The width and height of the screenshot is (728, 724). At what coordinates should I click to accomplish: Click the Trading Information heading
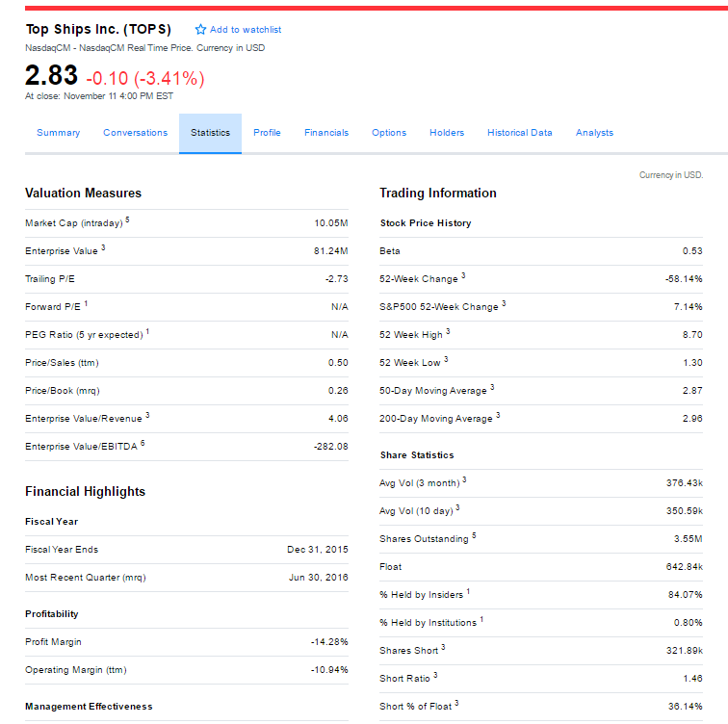(x=437, y=194)
